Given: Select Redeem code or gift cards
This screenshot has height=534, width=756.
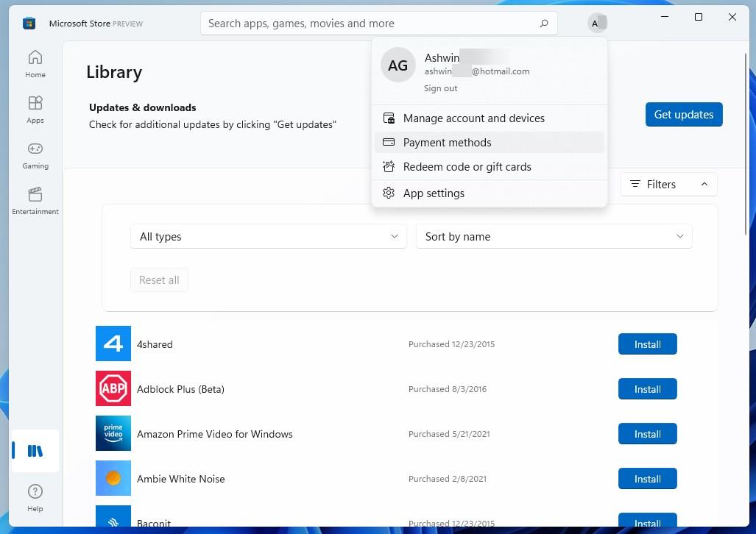Looking at the screenshot, I should point(490,167).
